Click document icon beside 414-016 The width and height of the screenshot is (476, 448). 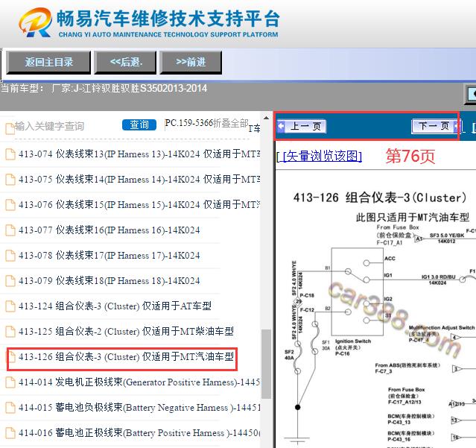click(x=10, y=433)
